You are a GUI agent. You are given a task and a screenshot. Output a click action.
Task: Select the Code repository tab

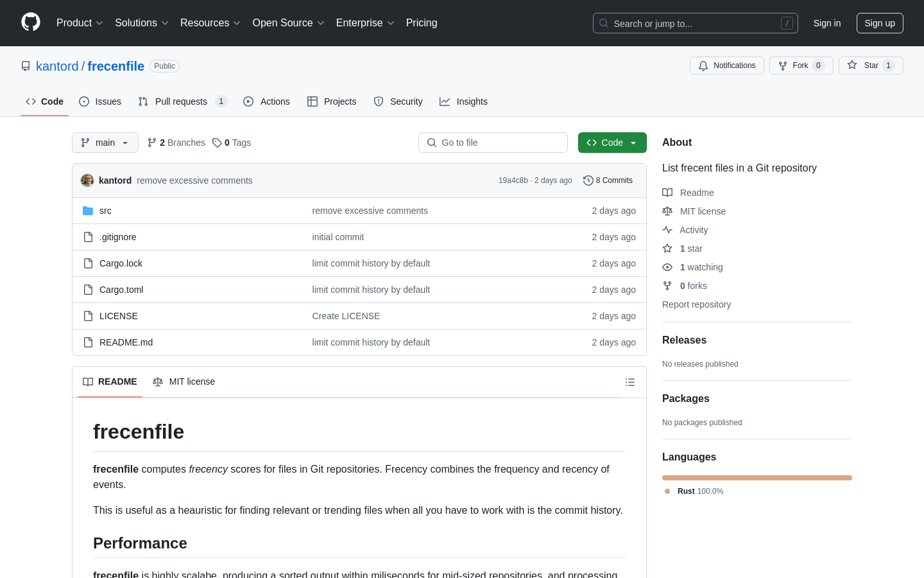[45, 101]
